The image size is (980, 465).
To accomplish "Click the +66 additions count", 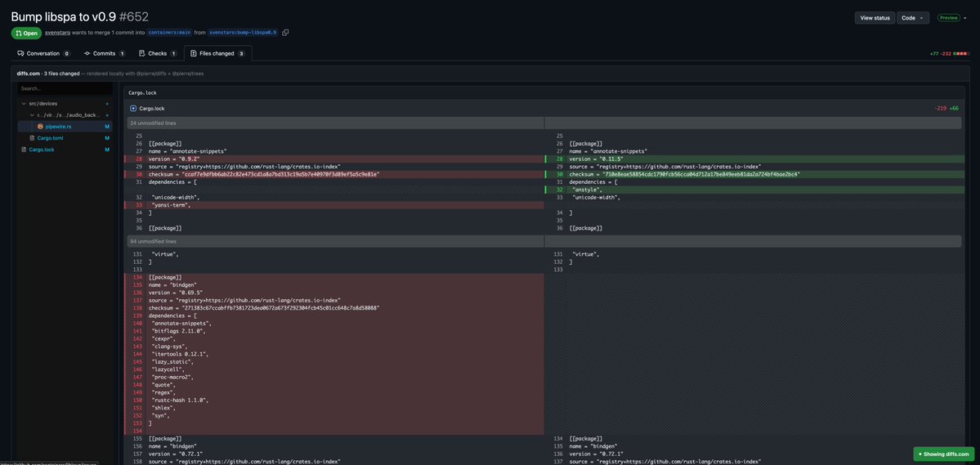I will pyautogui.click(x=955, y=109).
